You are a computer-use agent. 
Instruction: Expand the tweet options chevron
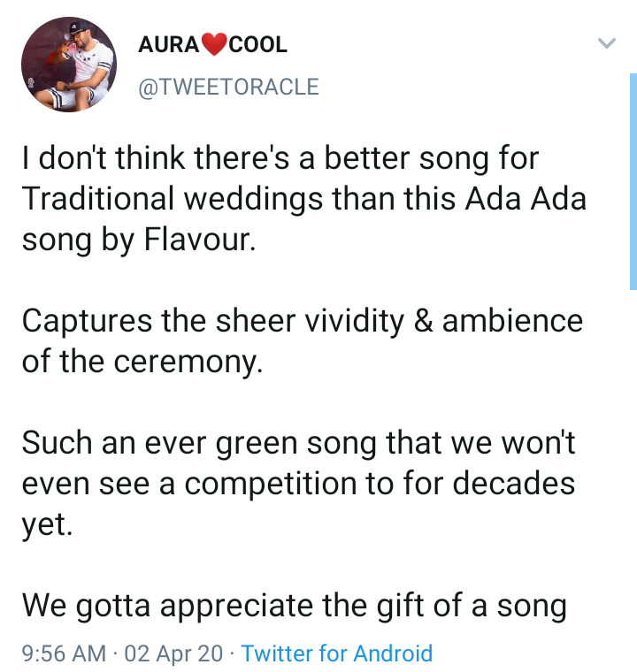(x=607, y=42)
